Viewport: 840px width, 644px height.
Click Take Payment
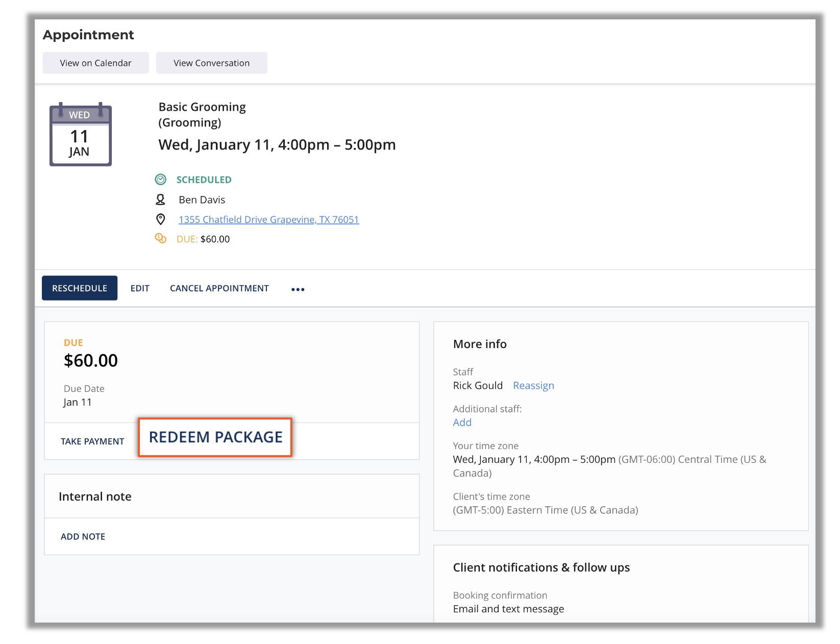click(92, 441)
